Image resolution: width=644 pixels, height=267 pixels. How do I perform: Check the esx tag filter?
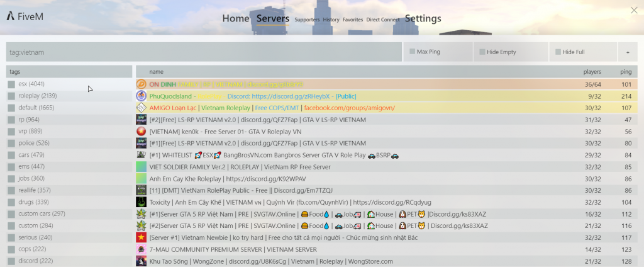point(11,84)
